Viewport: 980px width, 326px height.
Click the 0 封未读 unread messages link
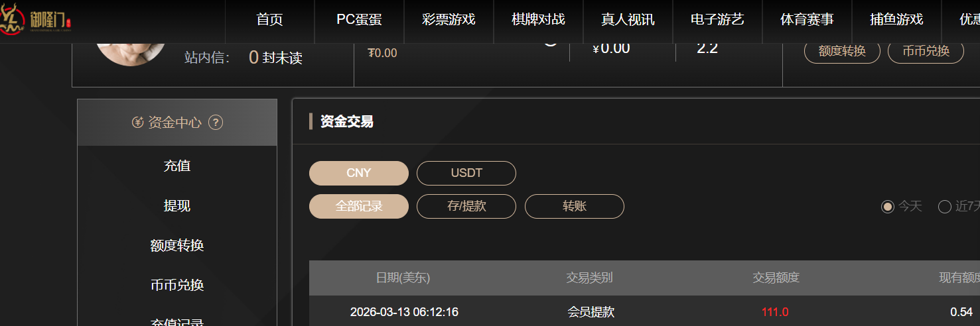pos(275,58)
